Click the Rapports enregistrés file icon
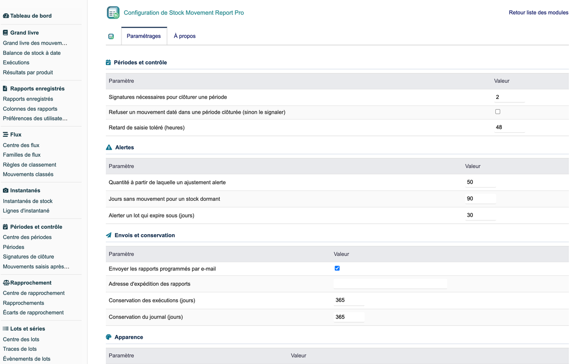The image size is (588, 364). (x=5, y=89)
